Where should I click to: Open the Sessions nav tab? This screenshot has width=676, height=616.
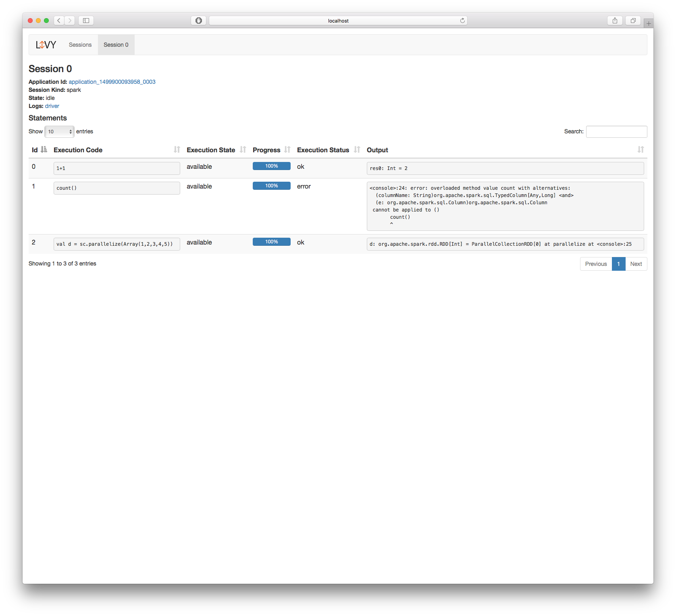(x=80, y=45)
